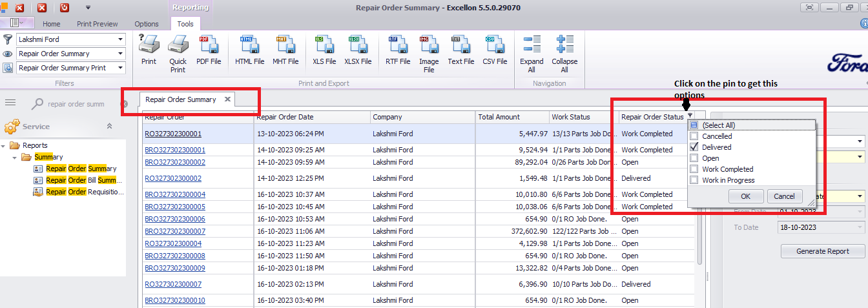Click the layout icon beside Repair Order Summary Print
This screenshot has width=868, height=308.
8,68
